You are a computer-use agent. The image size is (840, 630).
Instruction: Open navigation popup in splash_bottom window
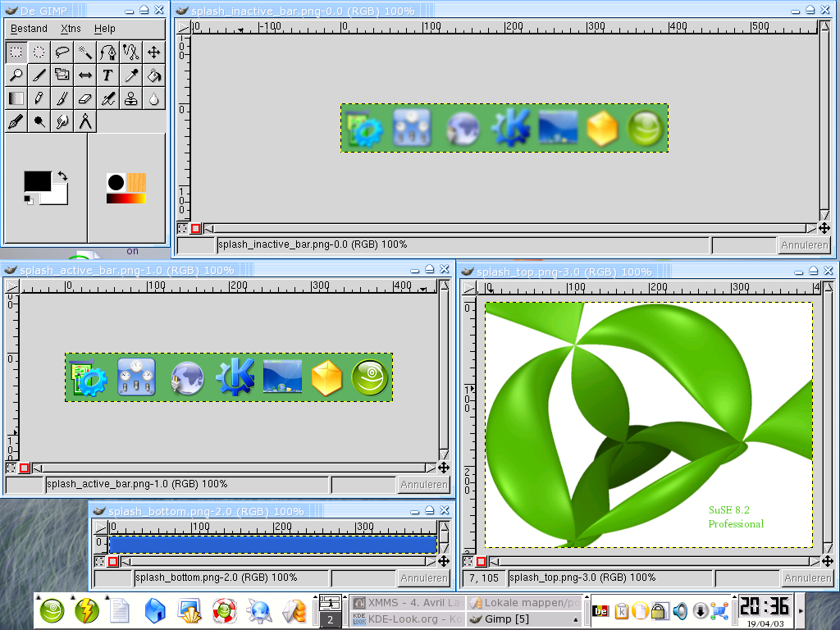444,561
